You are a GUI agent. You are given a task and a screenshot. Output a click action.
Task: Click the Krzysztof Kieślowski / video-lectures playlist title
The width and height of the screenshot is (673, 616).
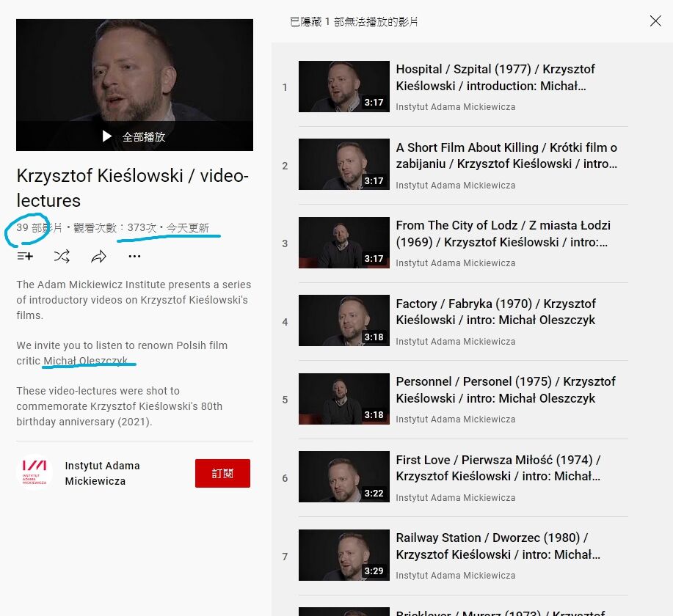(x=133, y=188)
